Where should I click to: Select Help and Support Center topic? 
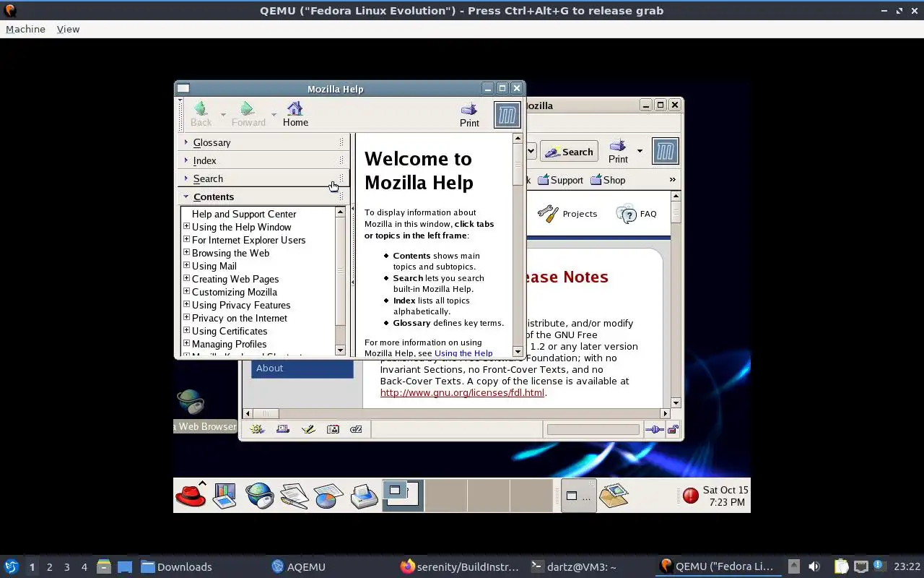244,214
